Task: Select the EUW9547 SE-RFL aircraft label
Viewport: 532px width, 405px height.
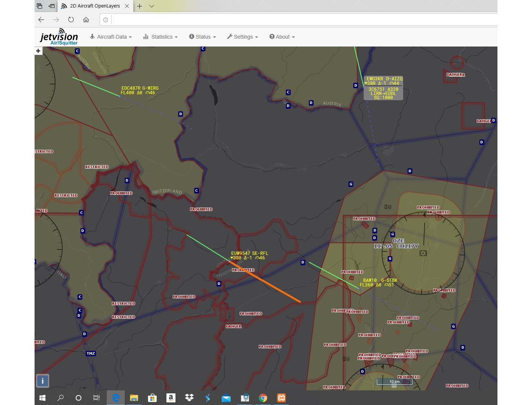Action: (x=249, y=256)
